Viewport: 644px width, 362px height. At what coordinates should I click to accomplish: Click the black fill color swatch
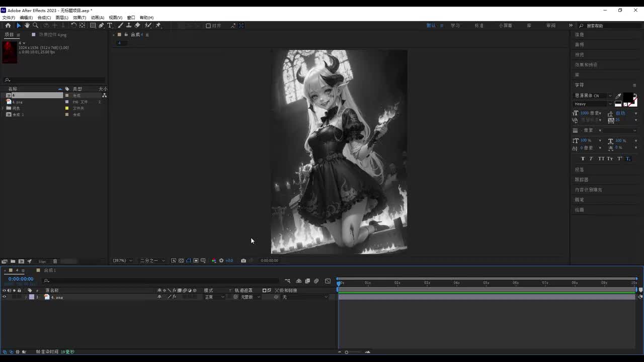pyautogui.click(x=628, y=98)
